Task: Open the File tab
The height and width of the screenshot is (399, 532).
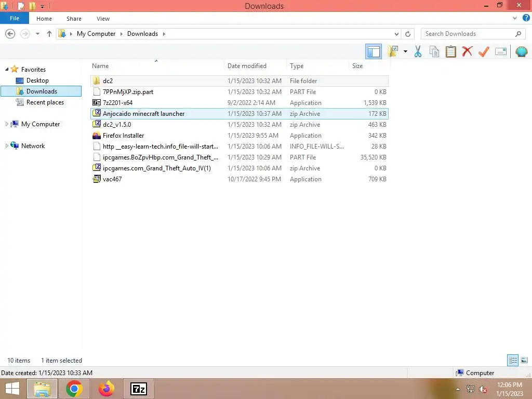Action: pyautogui.click(x=15, y=18)
